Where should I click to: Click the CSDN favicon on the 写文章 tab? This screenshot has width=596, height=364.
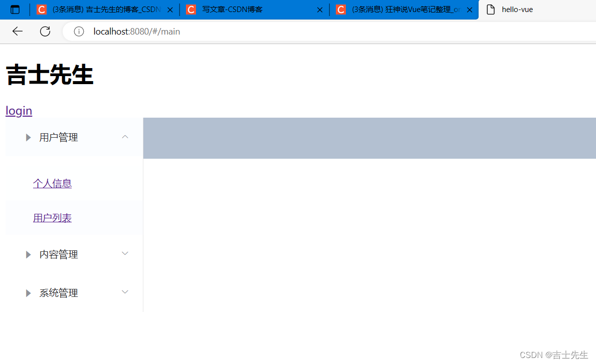(x=191, y=10)
